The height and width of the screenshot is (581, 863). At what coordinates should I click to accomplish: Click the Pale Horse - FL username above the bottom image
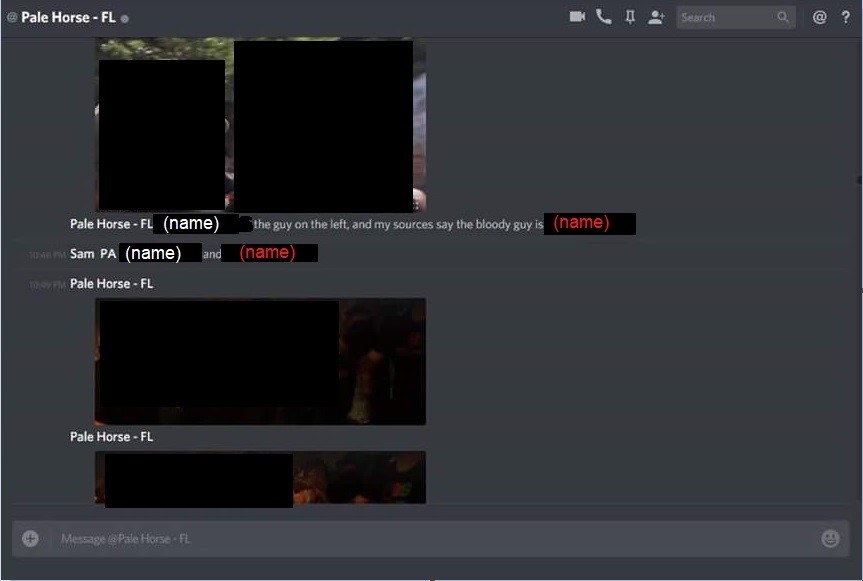pyautogui.click(x=111, y=436)
